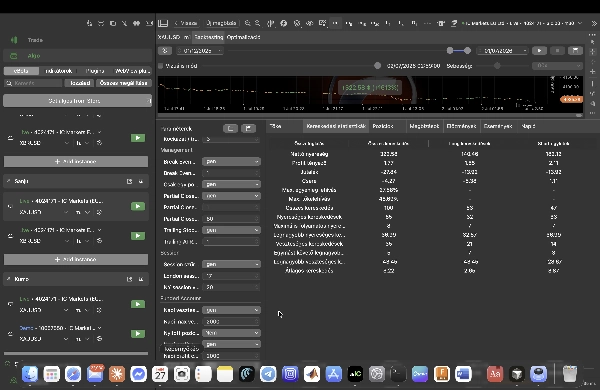The image size is (600, 390).
Task: Open the Break Even dropdown
Action: click(231, 162)
